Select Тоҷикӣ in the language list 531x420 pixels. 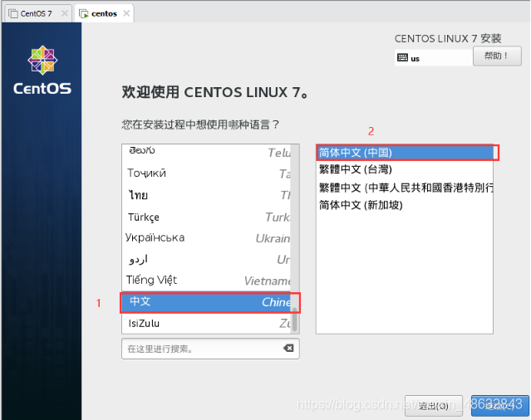[x=206, y=173]
